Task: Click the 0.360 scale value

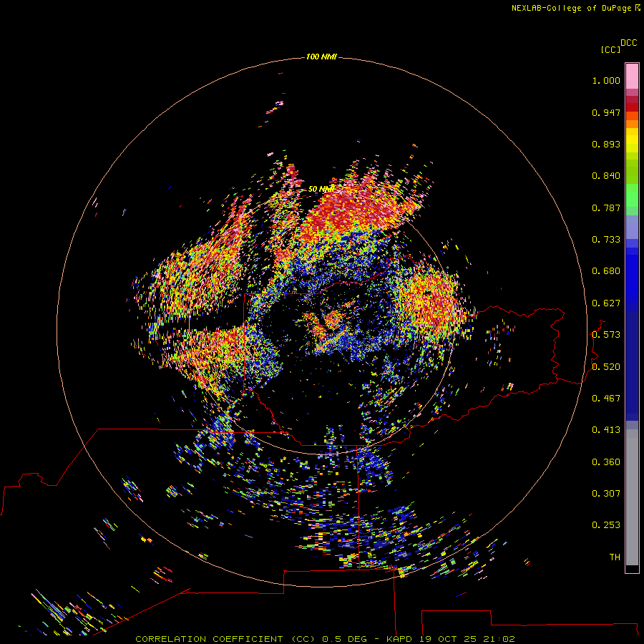Action: (606, 462)
